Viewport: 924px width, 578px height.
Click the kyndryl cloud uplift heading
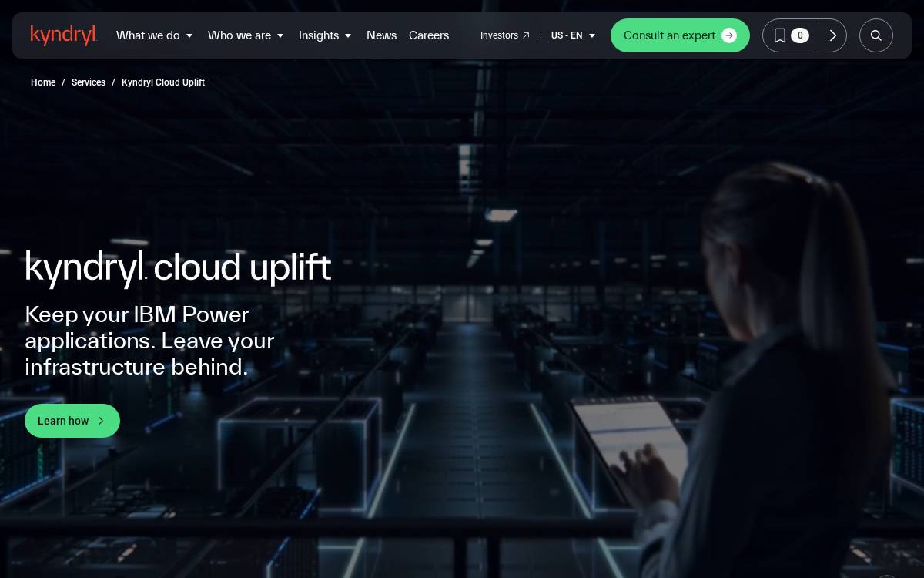(x=178, y=268)
